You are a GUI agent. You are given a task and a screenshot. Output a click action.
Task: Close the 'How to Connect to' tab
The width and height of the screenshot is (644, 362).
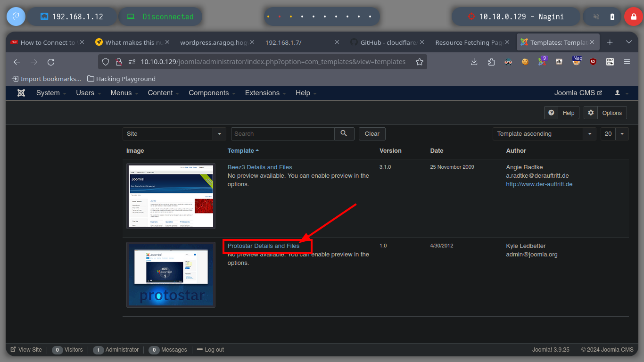(x=82, y=42)
